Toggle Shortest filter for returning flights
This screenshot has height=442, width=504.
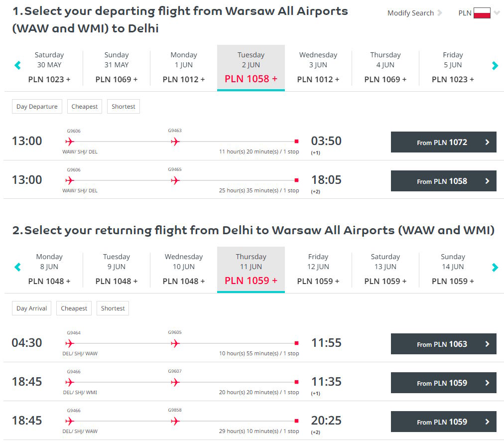coord(113,308)
